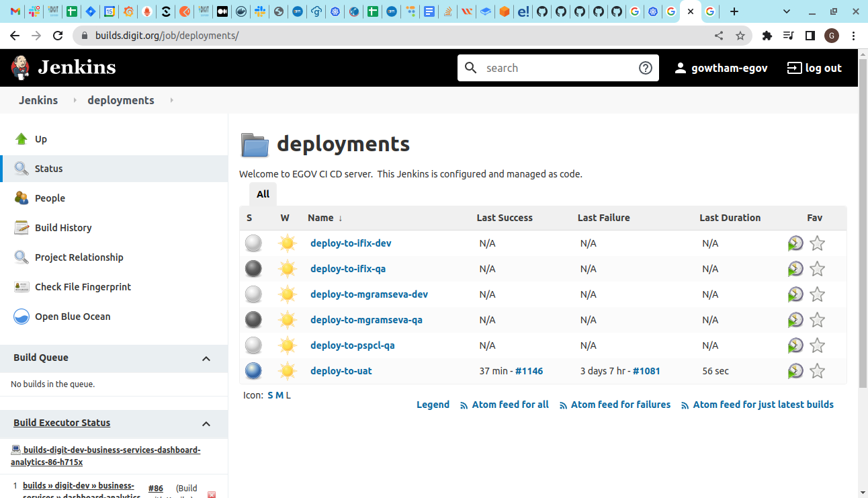This screenshot has height=498, width=868.
Task: Mark deploy-to-mgramseva-dev as favorite
Action: [817, 294]
